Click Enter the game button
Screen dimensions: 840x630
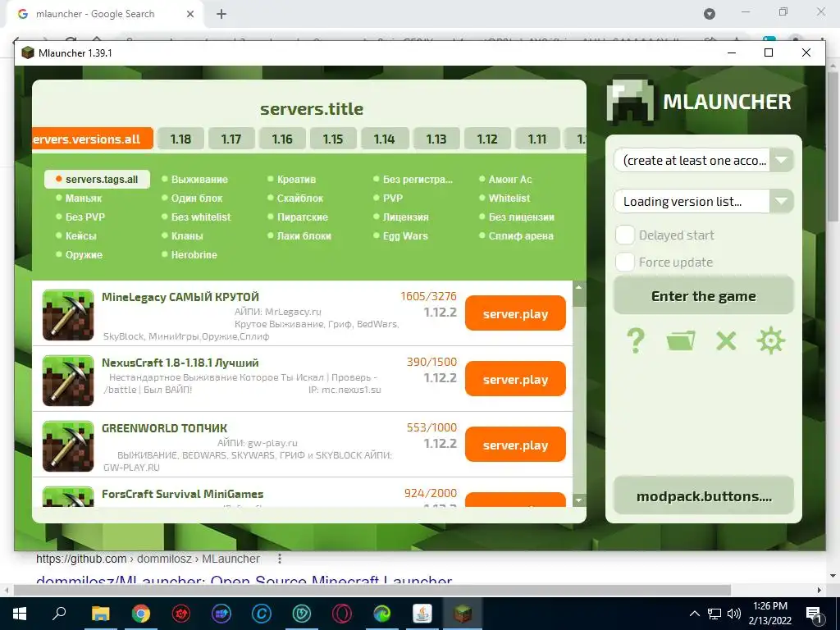point(703,295)
